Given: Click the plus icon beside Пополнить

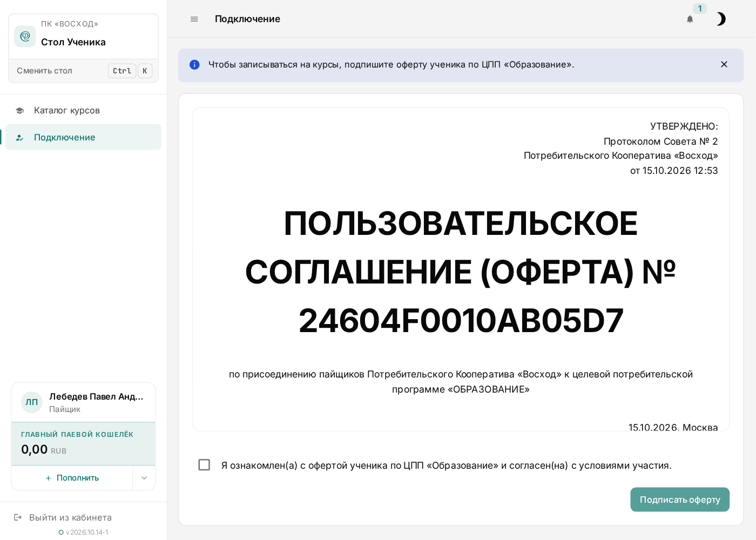Looking at the screenshot, I should [48, 478].
